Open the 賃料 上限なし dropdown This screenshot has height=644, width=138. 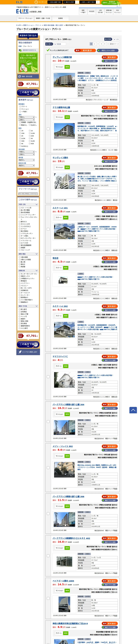27,120
